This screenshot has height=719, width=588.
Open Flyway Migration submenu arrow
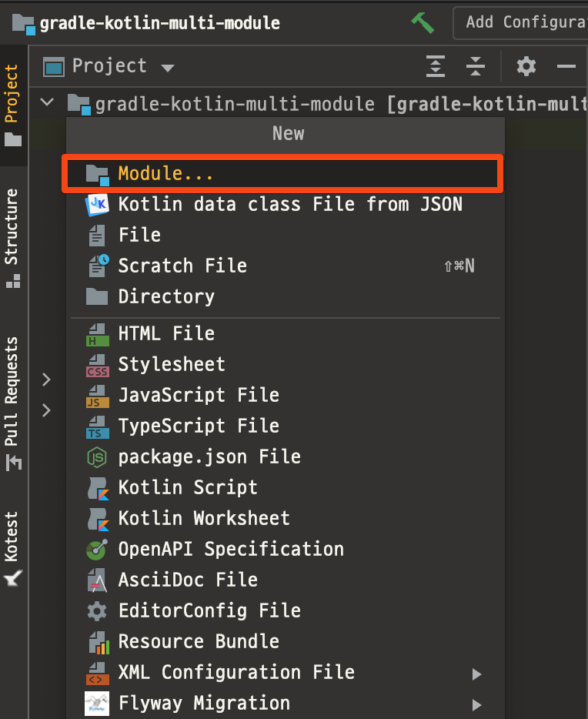pos(476,704)
